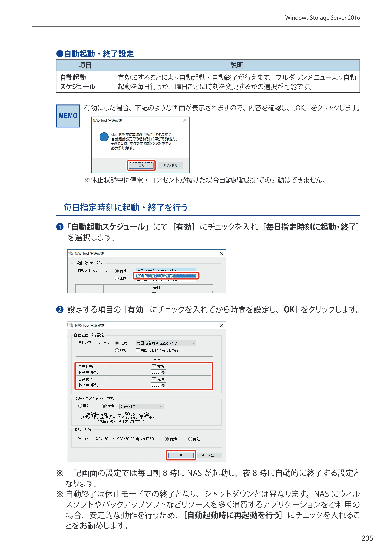This screenshot has width=392, height=554.
Task: Select 有効 schedule radio in step 1 dialog
Action: click(117, 271)
